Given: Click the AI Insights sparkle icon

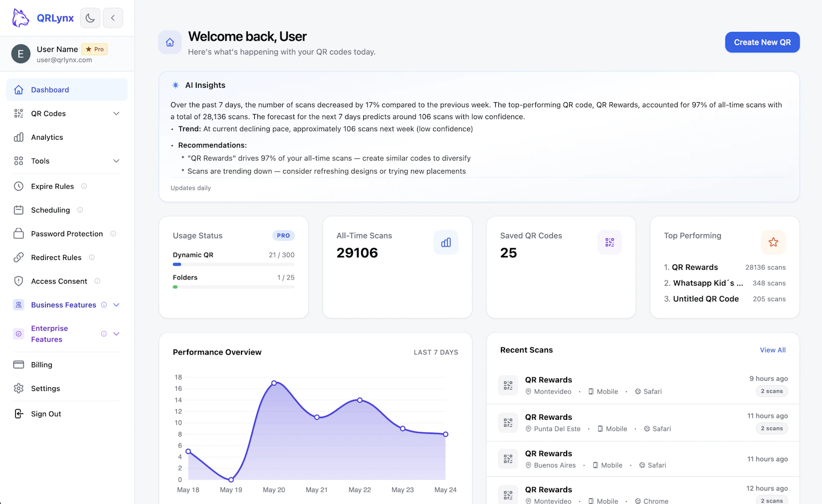Looking at the screenshot, I should [176, 85].
